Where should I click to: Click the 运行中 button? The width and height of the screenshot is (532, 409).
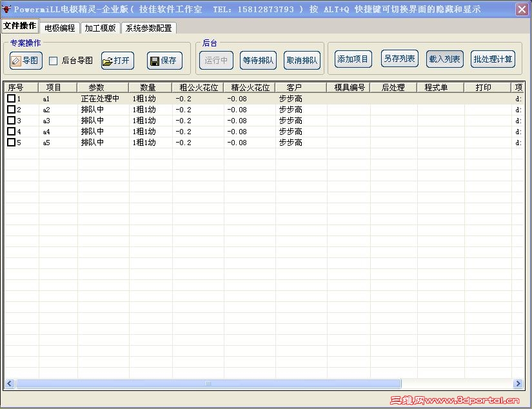coord(216,61)
